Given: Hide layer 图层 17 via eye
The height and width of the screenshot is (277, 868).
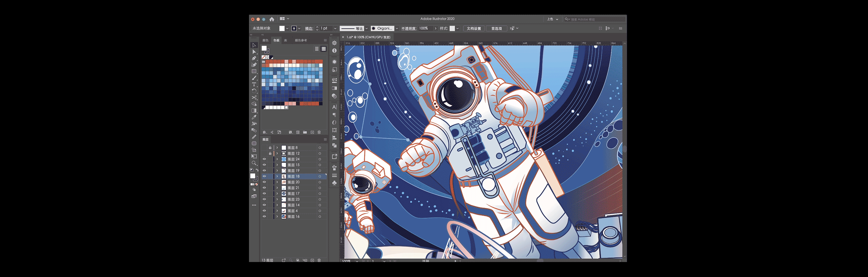Looking at the screenshot, I should click(x=264, y=194).
